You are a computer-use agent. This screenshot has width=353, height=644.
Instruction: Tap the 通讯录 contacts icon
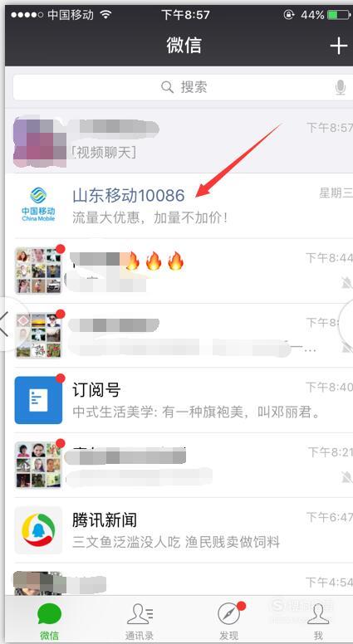tap(140, 614)
